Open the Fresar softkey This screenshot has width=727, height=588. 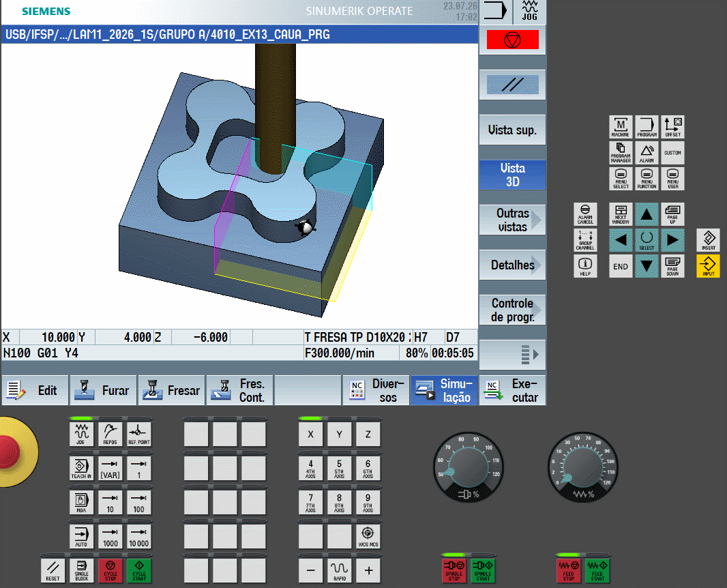coord(171,390)
